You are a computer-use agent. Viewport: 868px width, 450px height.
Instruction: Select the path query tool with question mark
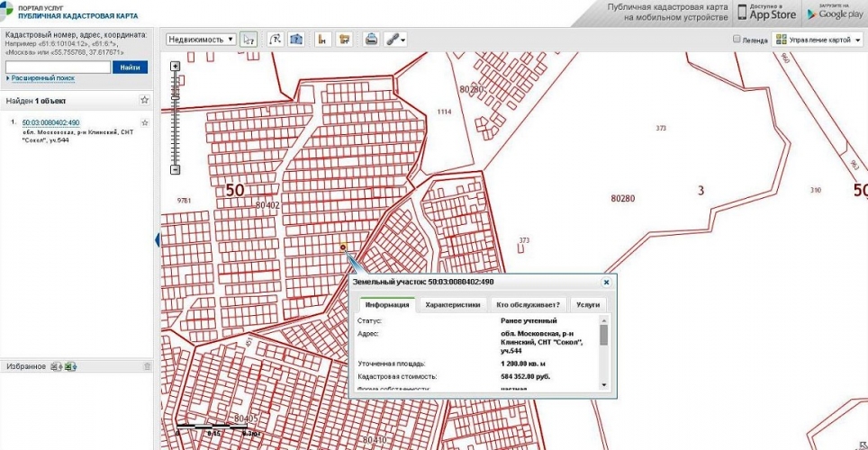[x=276, y=40]
